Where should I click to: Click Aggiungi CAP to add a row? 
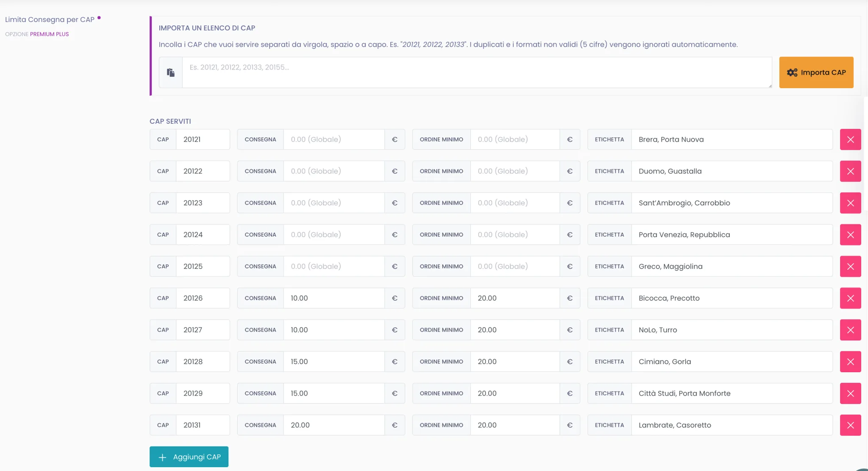pyautogui.click(x=189, y=457)
